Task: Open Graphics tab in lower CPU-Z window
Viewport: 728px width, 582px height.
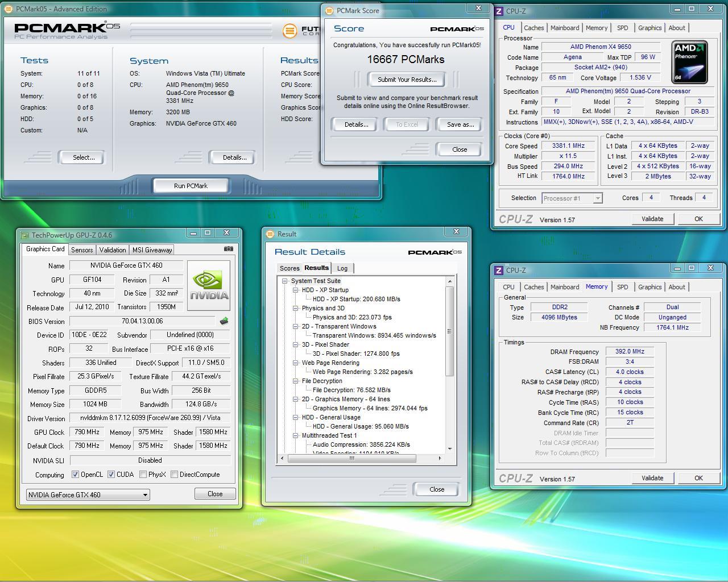Action: tap(650, 287)
